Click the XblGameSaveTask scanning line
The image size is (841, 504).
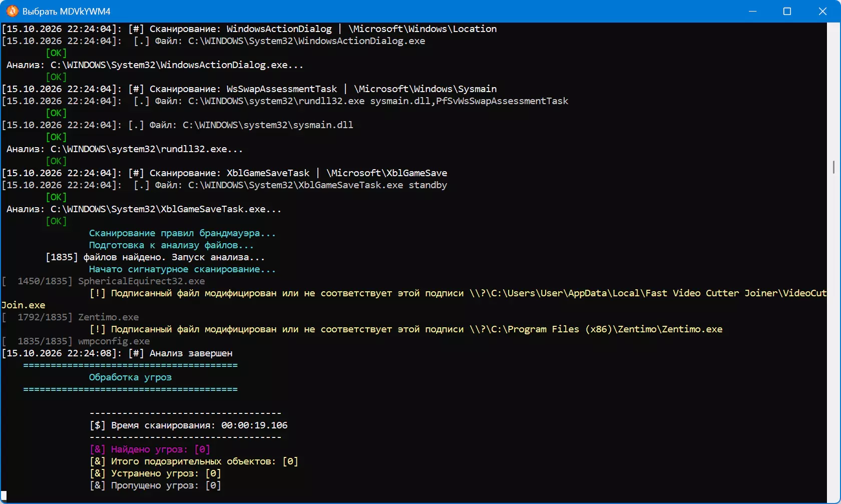(x=224, y=173)
